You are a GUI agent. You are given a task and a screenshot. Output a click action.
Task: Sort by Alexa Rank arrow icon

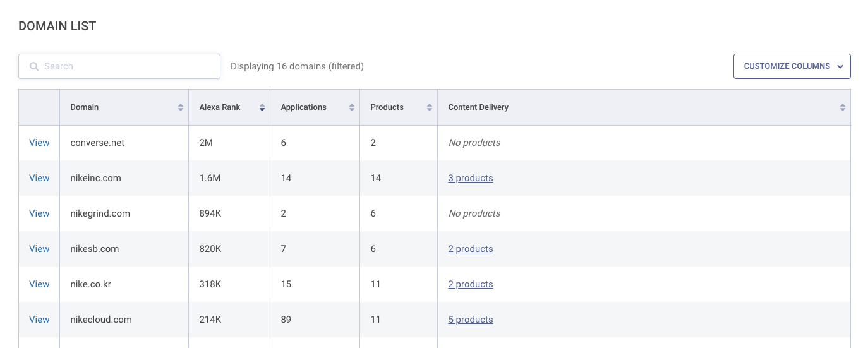[x=262, y=107]
